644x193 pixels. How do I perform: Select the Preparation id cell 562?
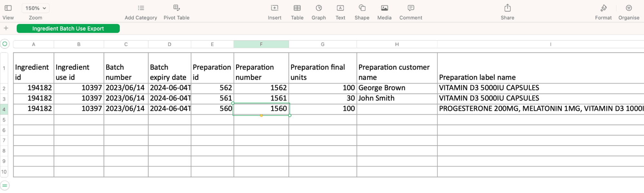coord(212,88)
